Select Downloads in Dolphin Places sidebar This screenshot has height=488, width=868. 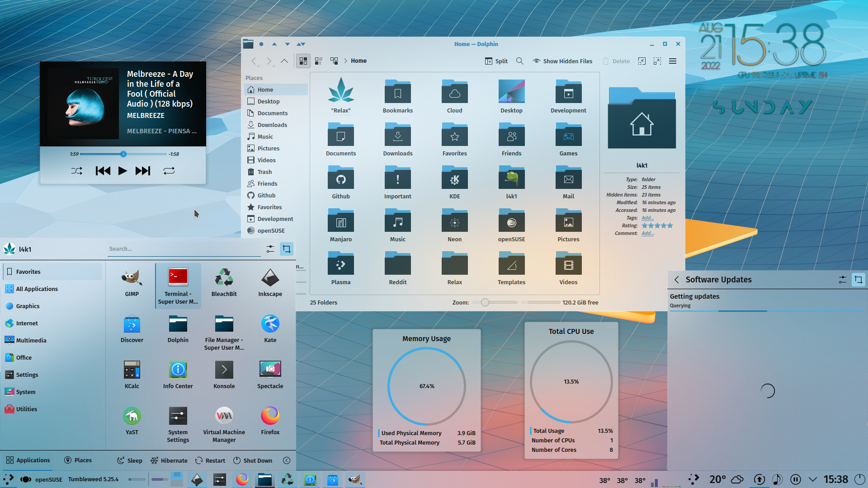pos(276,125)
